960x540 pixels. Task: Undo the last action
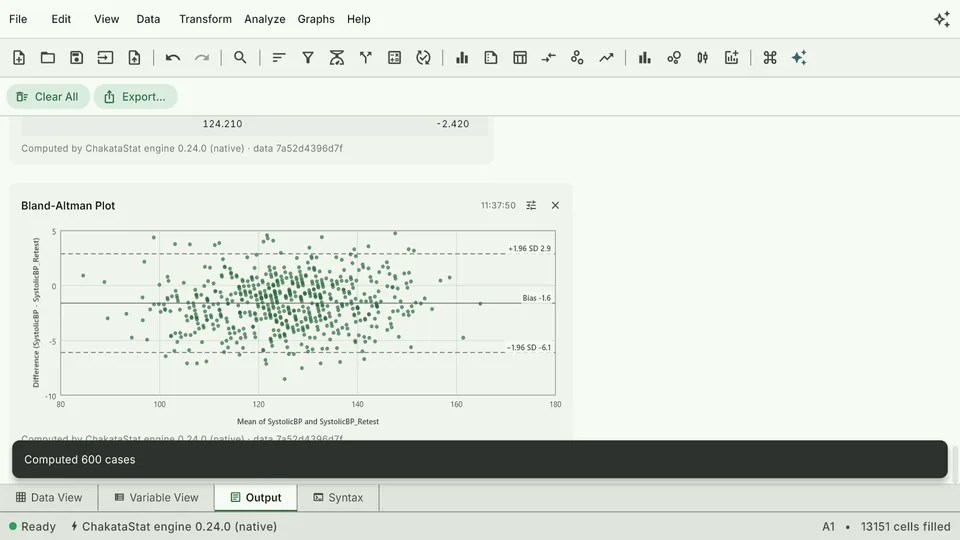pyautogui.click(x=173, y=58)
